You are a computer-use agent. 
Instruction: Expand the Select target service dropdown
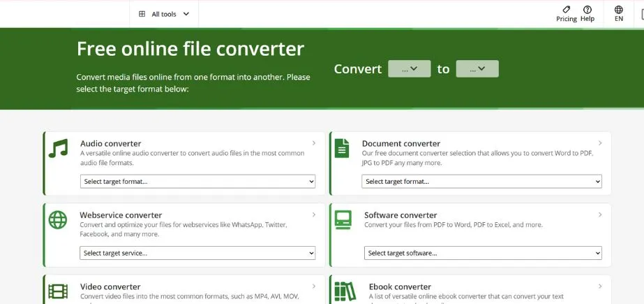coord(197,253)
